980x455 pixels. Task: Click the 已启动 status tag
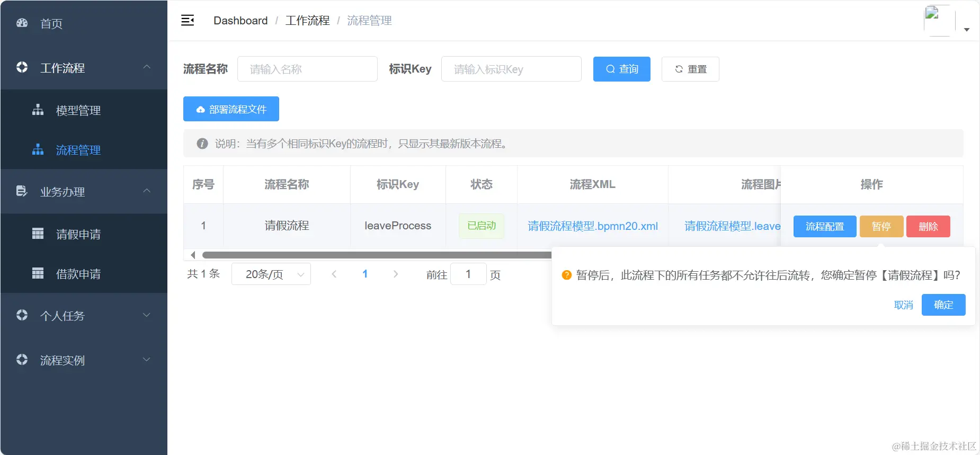point(482,226)
